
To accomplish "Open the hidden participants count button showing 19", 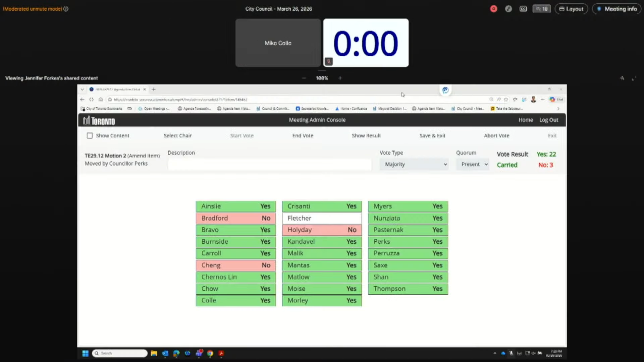I will [x=541, y=9].
